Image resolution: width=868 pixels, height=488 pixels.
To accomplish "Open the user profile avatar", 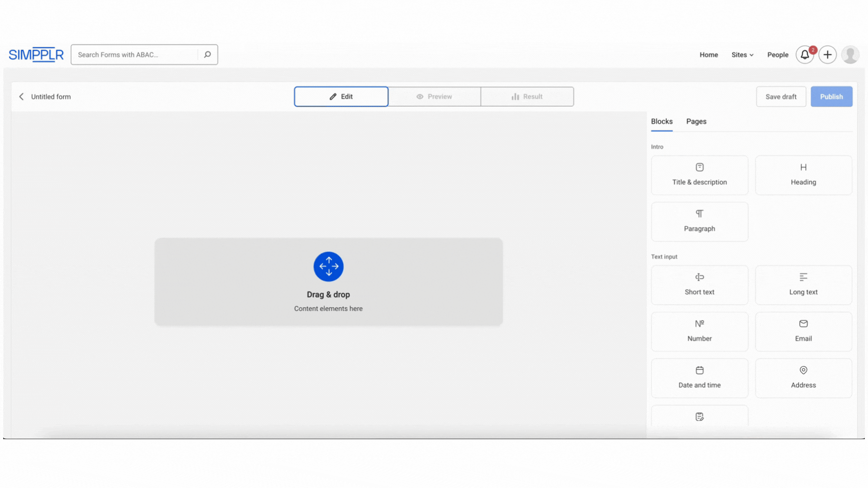I will click(850, 55).
